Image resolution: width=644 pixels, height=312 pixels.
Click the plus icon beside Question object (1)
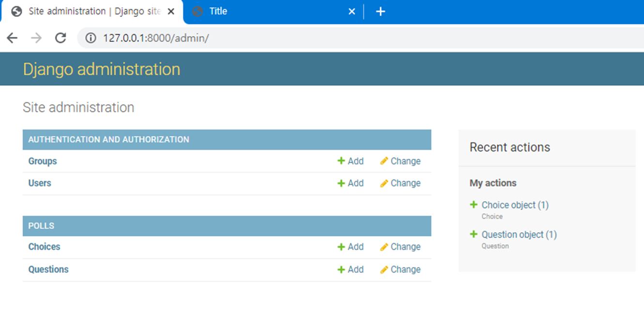coord(474,234)
